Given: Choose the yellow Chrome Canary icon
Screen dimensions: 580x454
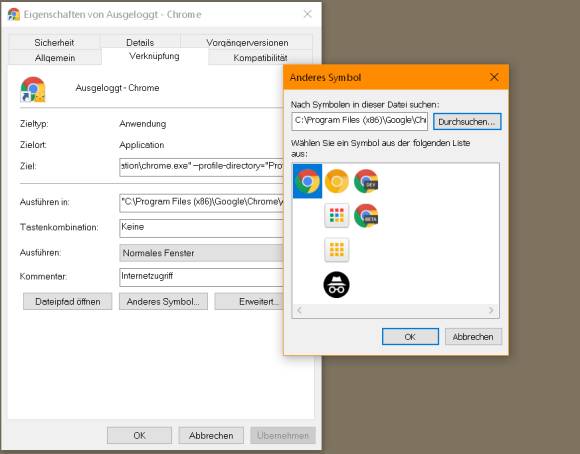Looking at the screenshot, I should tap(337, 181).
